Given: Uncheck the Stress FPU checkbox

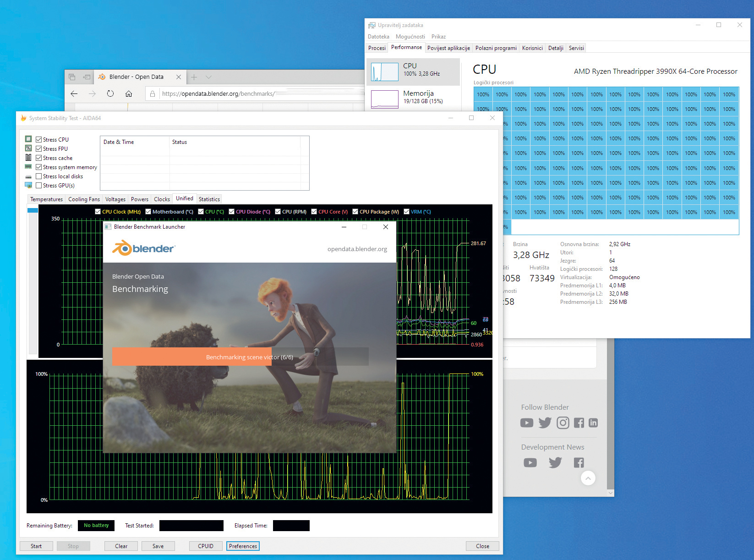Looking at the screenshot, I should coord(39,149).
